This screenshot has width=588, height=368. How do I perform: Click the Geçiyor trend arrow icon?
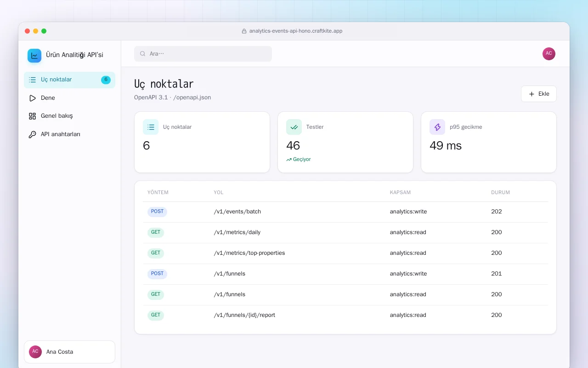coord(289,160)
